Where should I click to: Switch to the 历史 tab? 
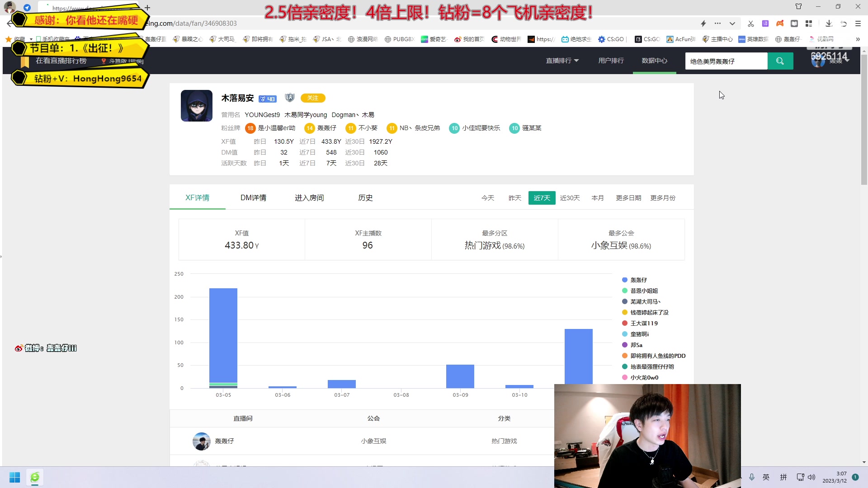[x=365, y=198]
